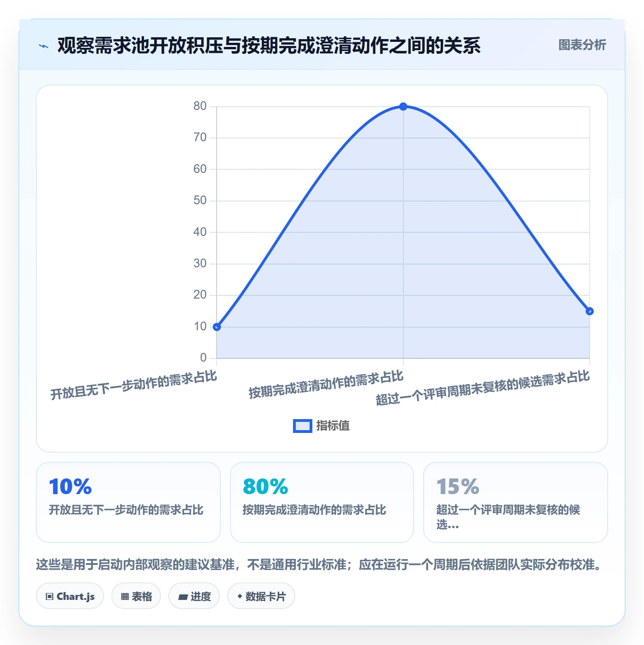
Task: Click the chart title 观察需求池开放积压与按期完成澄清动作之间的关系
Action: coord(269,46)
